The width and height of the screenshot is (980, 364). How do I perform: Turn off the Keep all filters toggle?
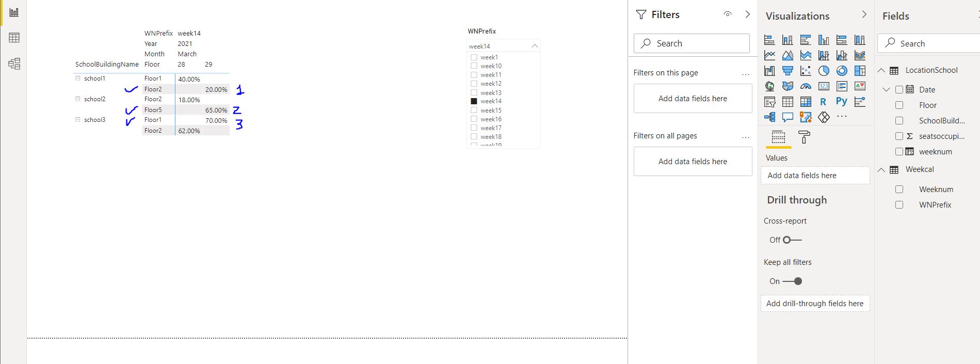pyautogui.click(x=792, y=281)
